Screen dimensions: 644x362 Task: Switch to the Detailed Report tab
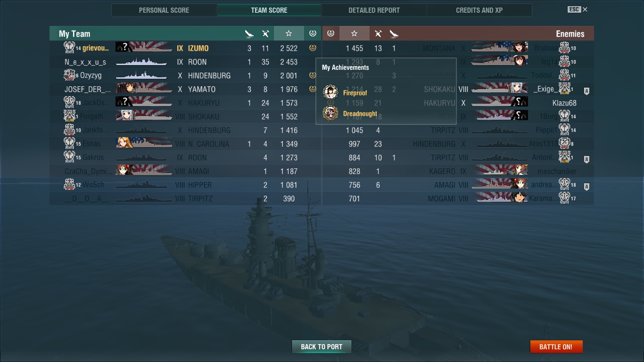(374, 10)
